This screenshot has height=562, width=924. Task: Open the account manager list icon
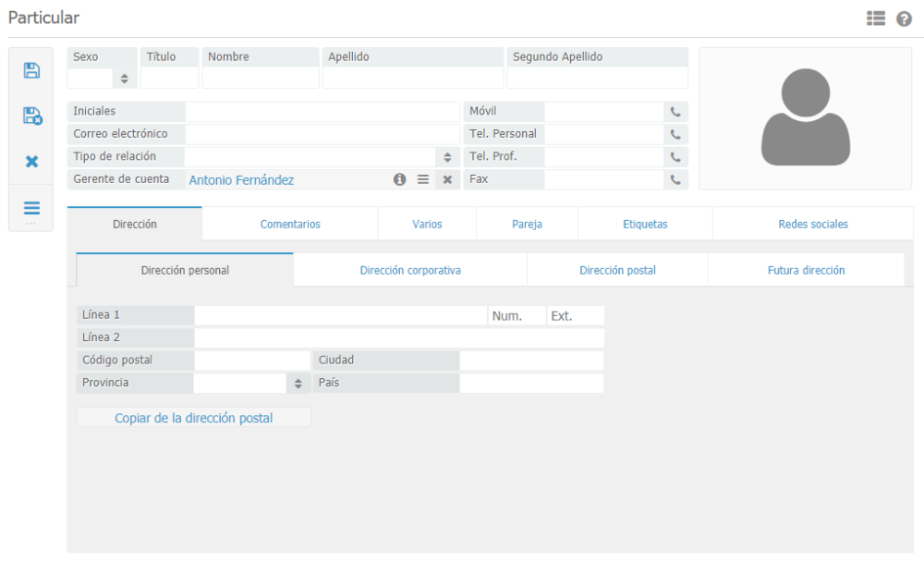click(423, 180)
